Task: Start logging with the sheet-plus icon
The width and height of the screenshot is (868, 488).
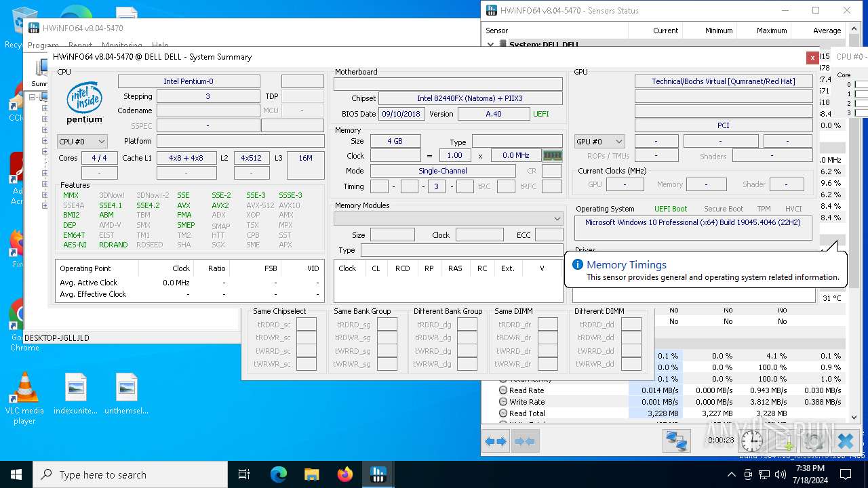Action: click(784, 441)
